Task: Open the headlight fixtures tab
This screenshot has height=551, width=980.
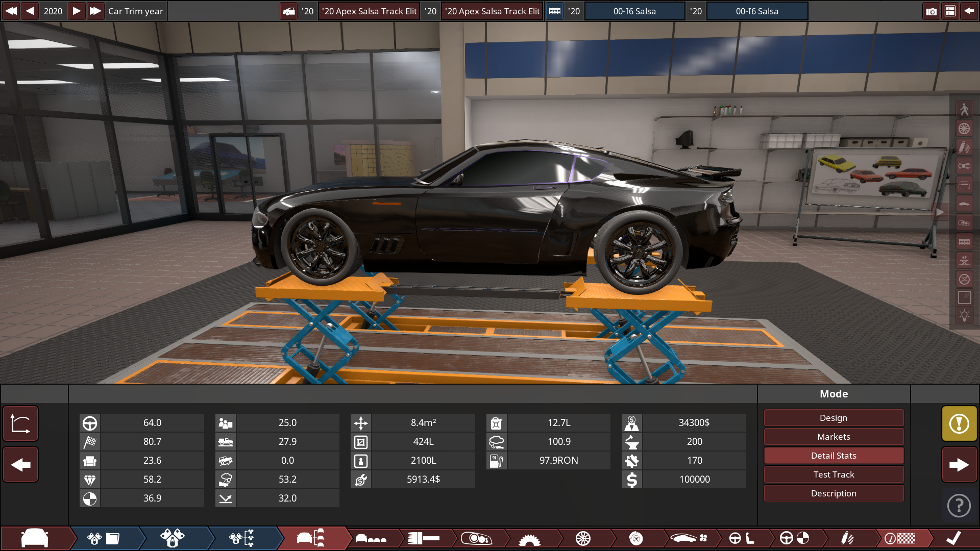Action: coord(476,538)
